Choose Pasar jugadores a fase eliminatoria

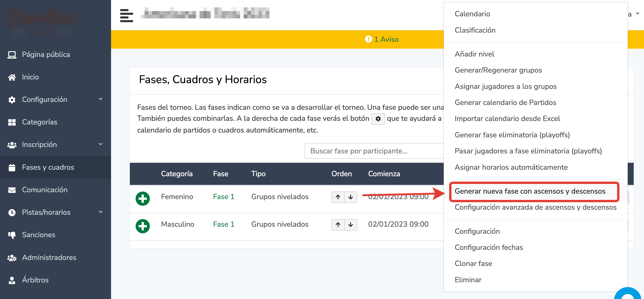pyautogui.click(x=528, y=151)
